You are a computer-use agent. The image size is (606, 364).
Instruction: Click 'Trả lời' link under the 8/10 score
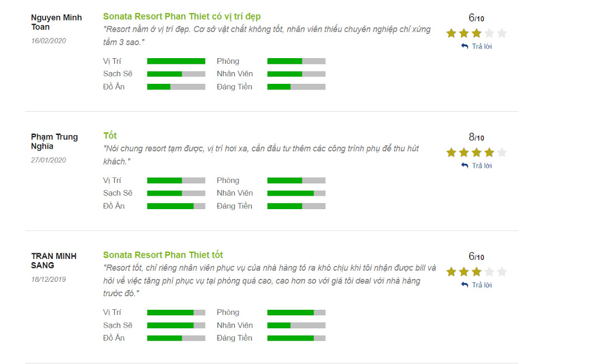click(x=481, y=166)
